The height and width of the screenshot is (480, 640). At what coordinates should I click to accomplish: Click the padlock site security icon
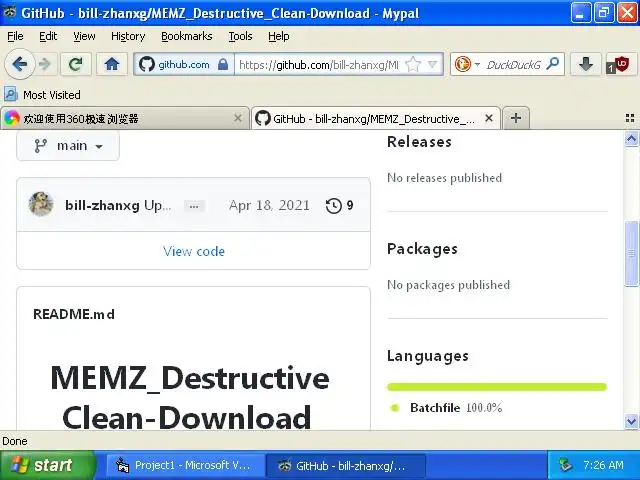(x=223, y=64)
